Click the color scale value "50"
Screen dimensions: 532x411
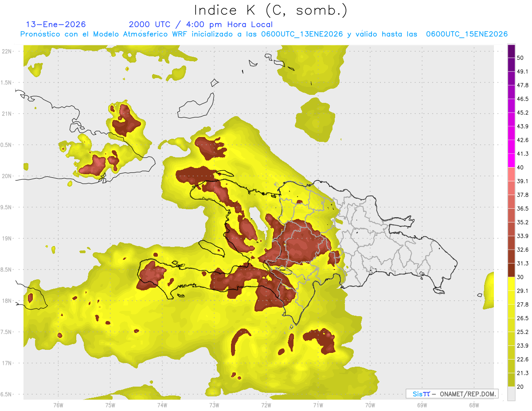[x=521, y=58]
